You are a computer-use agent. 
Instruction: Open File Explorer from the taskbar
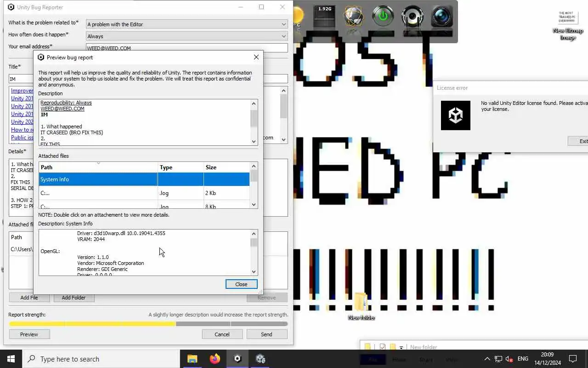192,359
